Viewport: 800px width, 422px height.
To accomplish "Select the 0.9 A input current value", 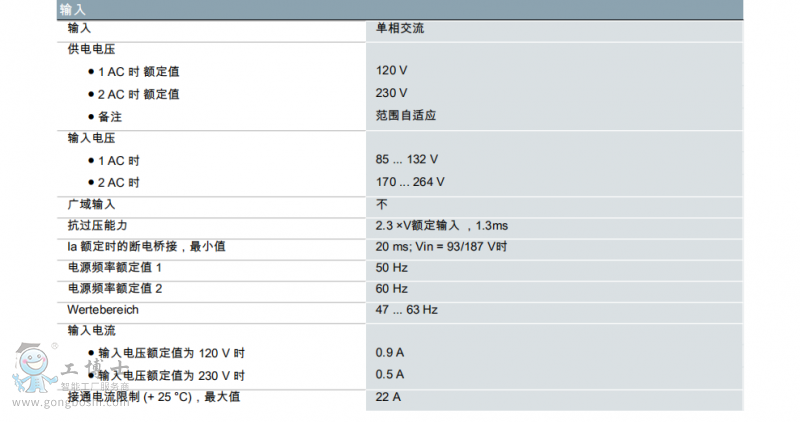I will tap(389, 353).
